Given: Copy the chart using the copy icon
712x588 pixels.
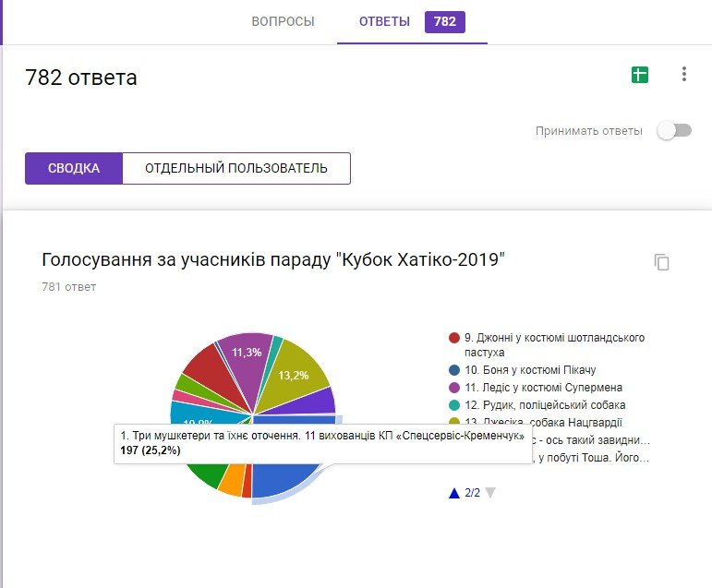Looking at the screenshot, I should tap(661, 263).
